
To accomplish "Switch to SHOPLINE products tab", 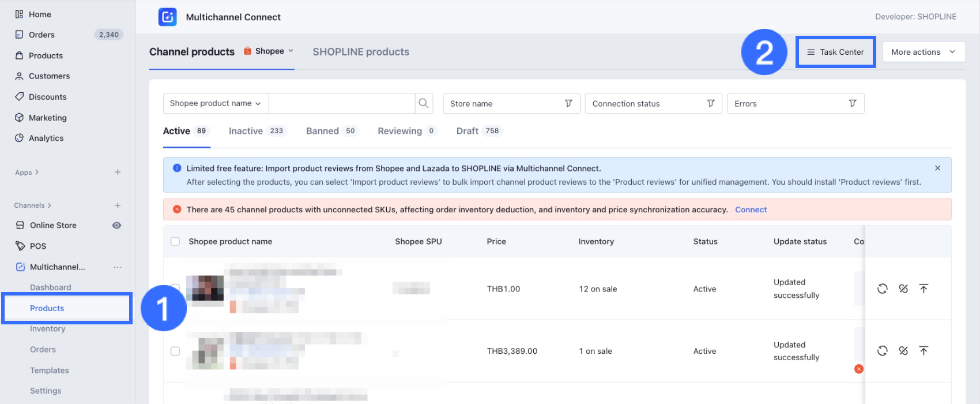I will coord(361,52).
